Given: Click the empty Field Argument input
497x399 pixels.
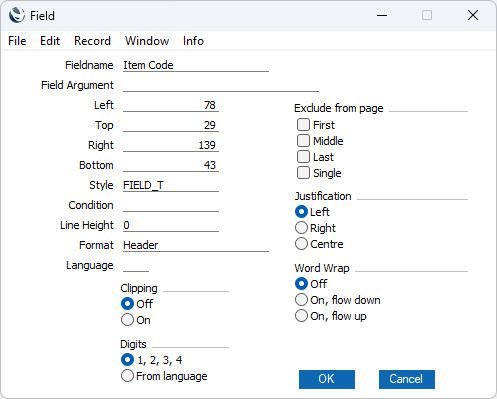Looking at the screenshot, I should point(221,85).
